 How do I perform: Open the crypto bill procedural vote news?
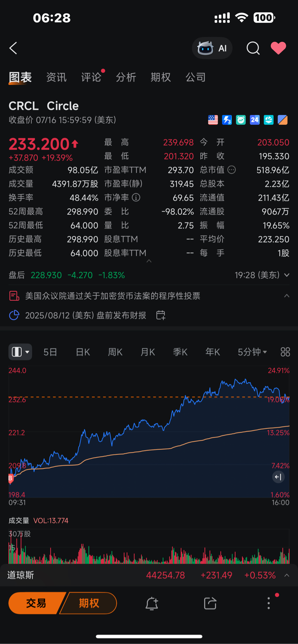(113, 296)
